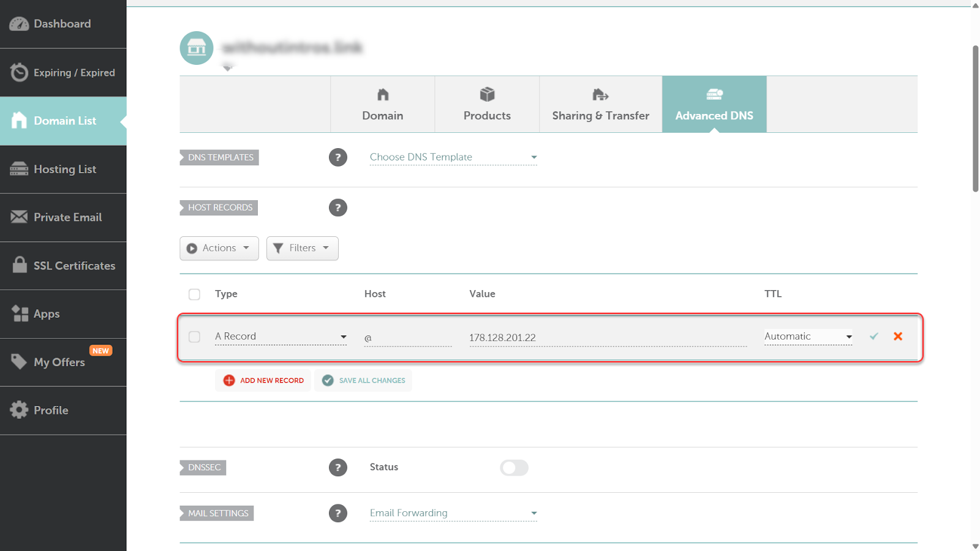980x551 pixels.
Task: Check the select-all records header checkbox
Action: [195, 294]
